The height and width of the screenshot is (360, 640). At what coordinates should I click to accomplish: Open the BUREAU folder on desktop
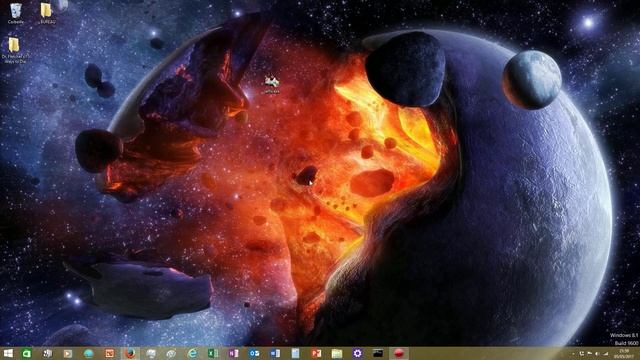47,13
